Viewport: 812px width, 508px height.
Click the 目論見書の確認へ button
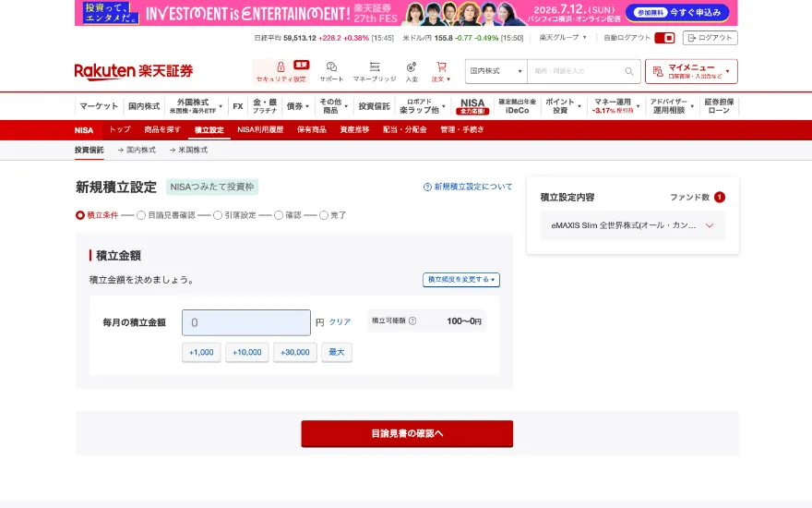click(x=407, y=433)
